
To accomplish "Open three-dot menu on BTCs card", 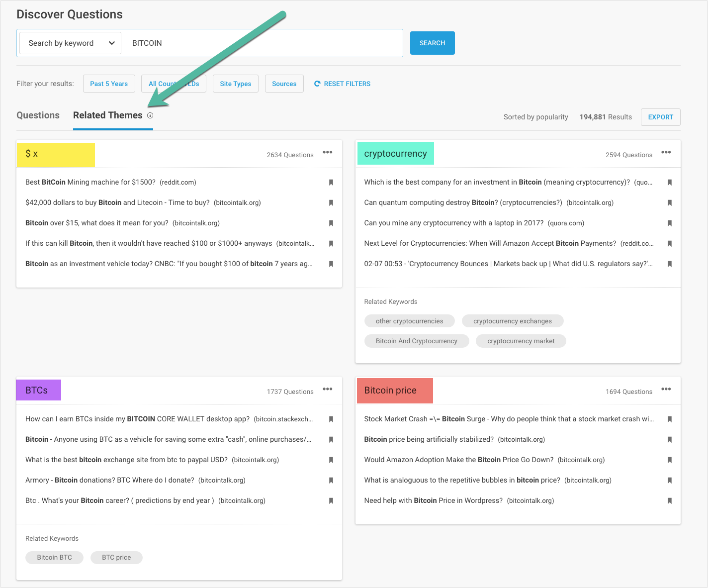I will pyautogui.click(x=327, y=389).
